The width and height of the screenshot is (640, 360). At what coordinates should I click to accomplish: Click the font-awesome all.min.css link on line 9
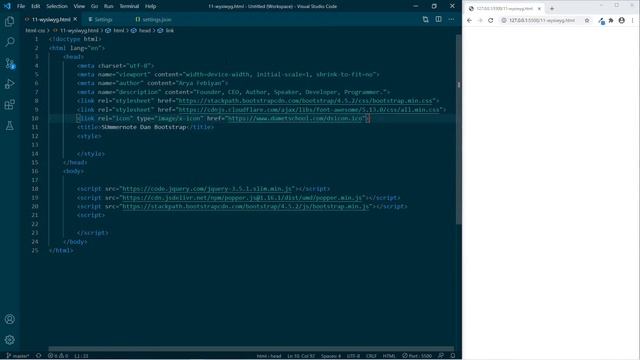click(309, 110)
